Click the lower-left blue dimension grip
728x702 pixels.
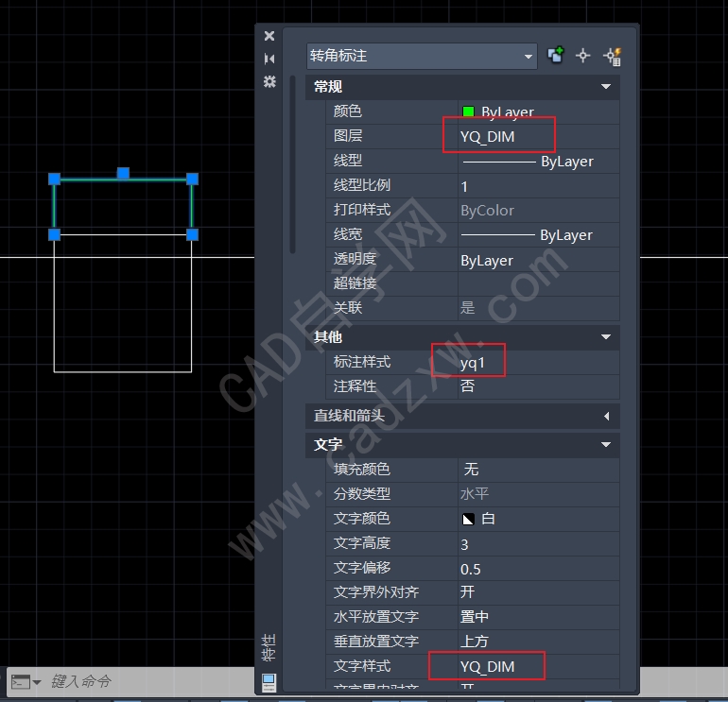[x=54, y=234]
